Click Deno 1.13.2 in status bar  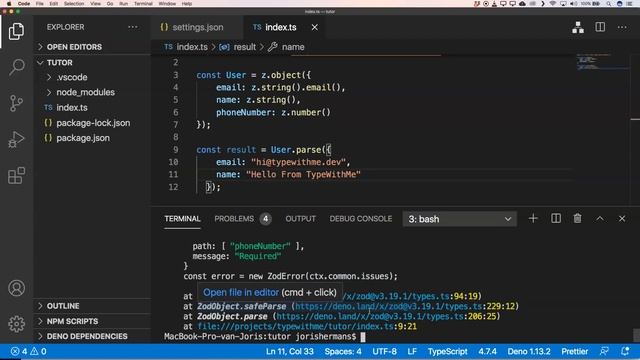(529, 351)
